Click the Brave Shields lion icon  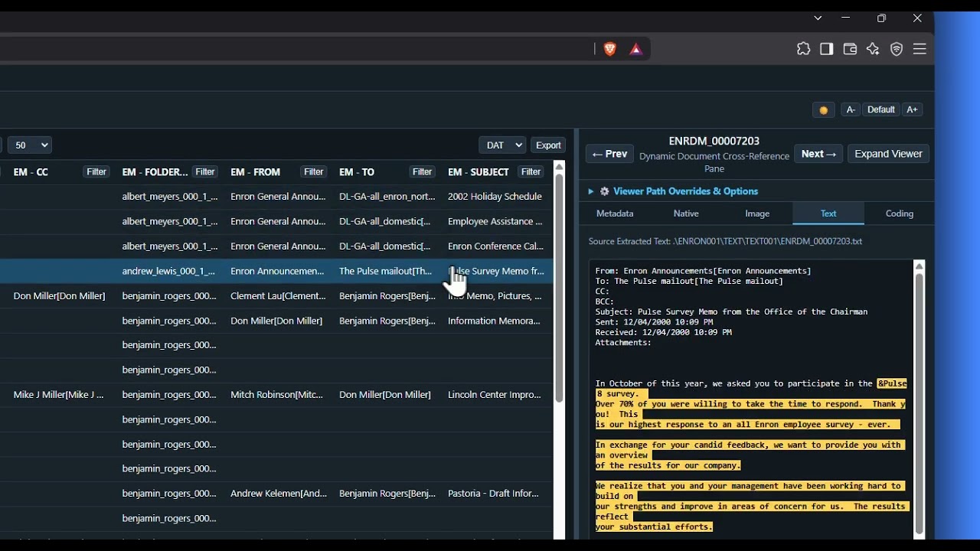(609, 49)
